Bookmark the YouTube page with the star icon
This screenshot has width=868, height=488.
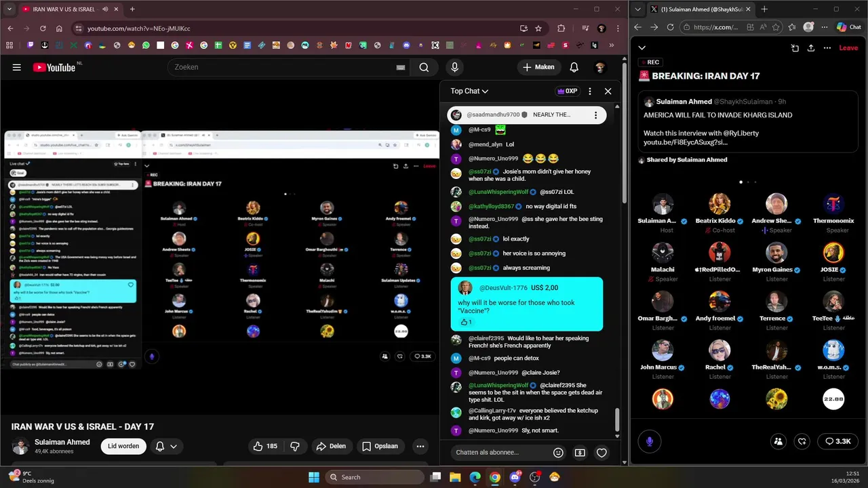(538, 28)
